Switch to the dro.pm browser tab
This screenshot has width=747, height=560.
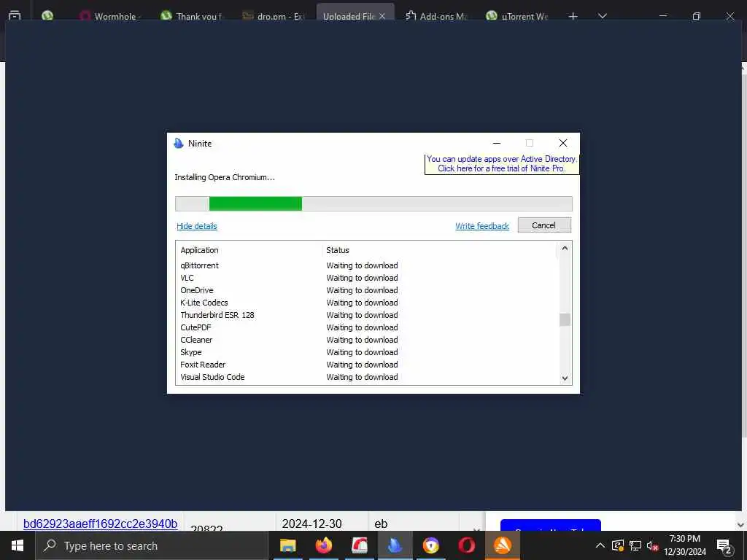tap(274, 16)
